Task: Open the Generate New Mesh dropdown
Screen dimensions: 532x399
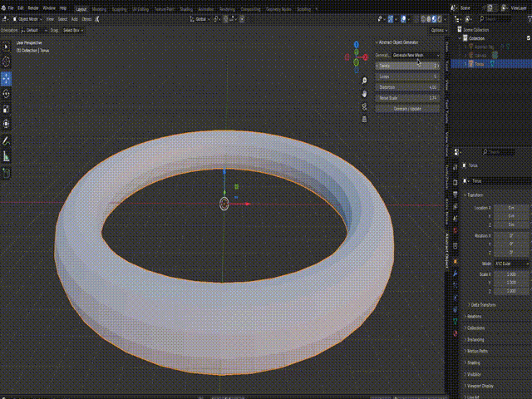Action: click(416, 55)
